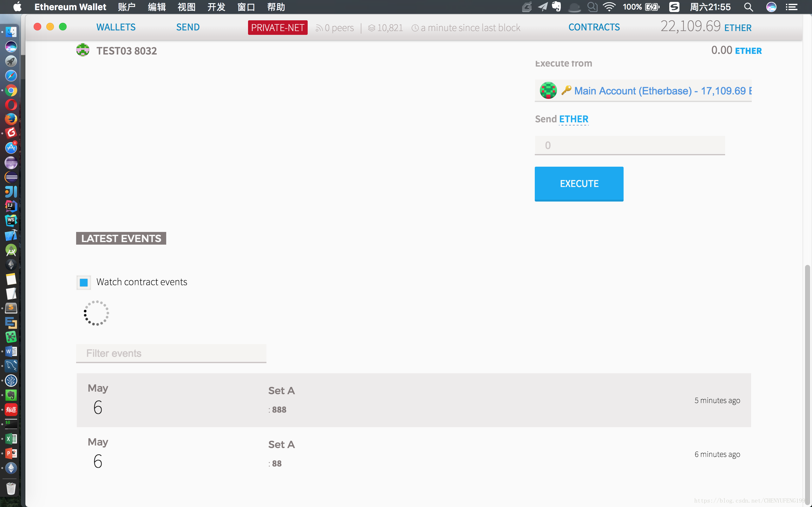Click the macOS Wi-Fi status bar icon
The image size is (812, 507).
[x=608, y=7]
